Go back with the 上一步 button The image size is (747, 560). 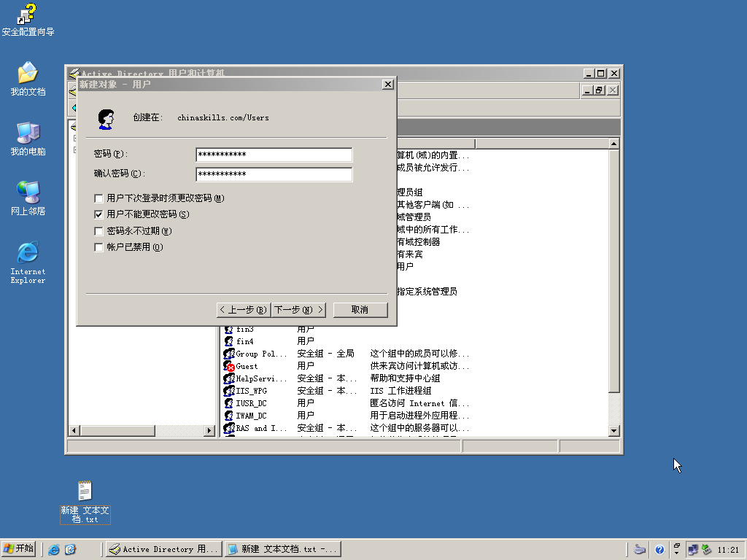coord(244,310)
